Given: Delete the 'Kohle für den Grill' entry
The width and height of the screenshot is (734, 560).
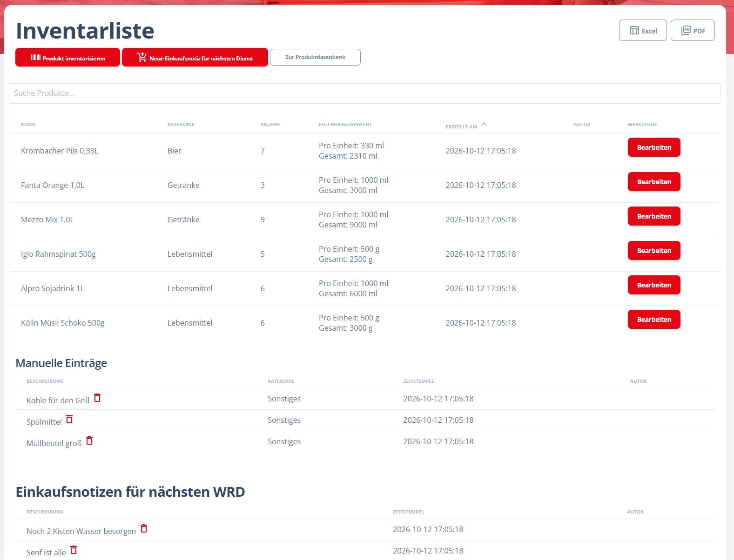Looking at the screenshot, I should [x=97, y=398].
